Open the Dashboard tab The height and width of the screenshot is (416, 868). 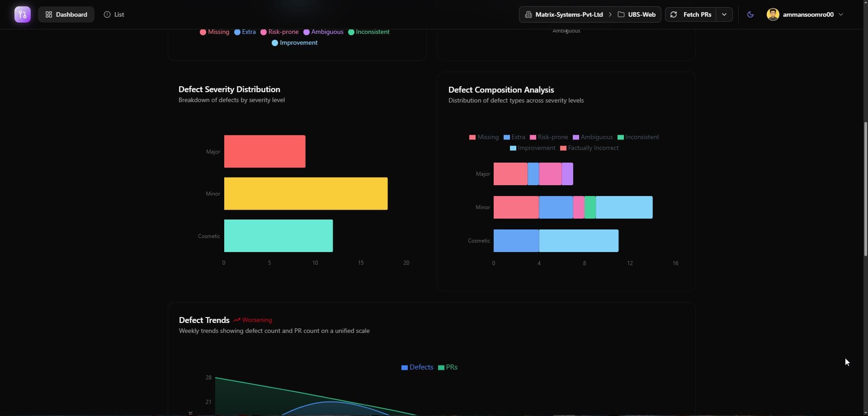coord(66,14)
